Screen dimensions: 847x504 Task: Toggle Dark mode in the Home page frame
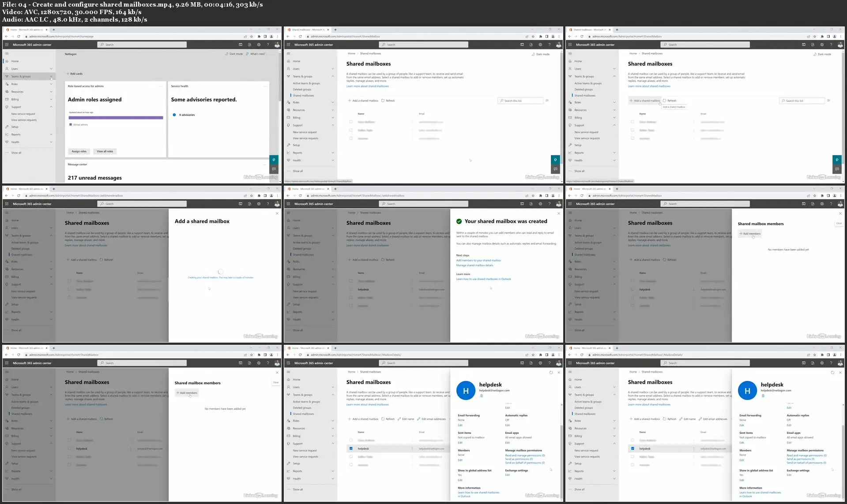click(x=234, y=54)
